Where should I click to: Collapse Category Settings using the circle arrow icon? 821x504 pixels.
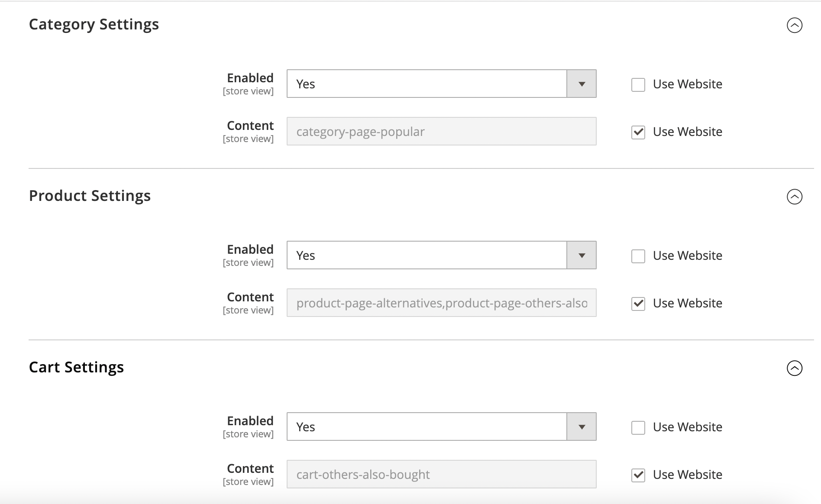[794, 25]
